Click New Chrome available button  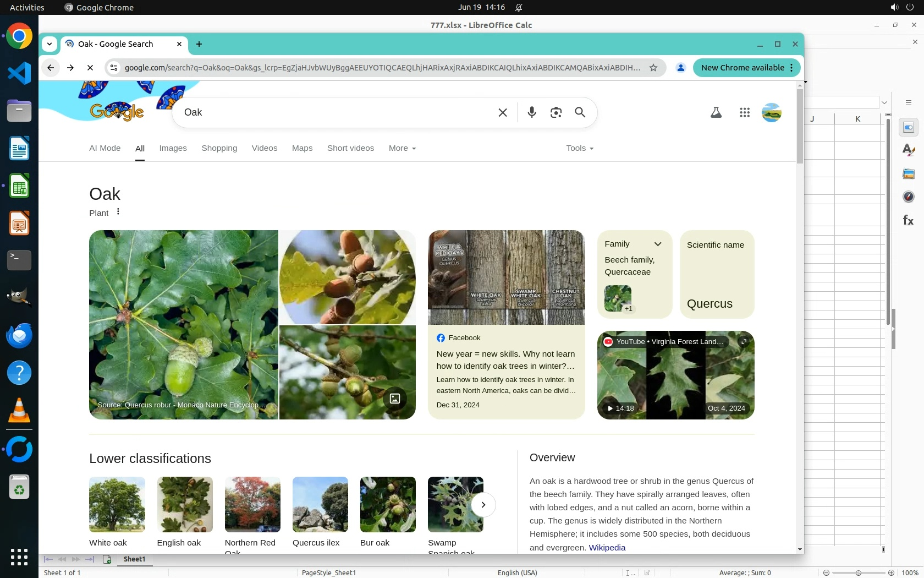point(742,68)
